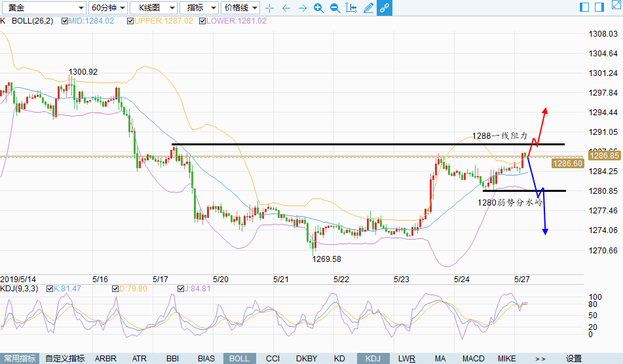The height and width of the screenshot is (364, 623).
Task: Toggle the BOLL UPPER line checkbox
Action: coord(131,21)
